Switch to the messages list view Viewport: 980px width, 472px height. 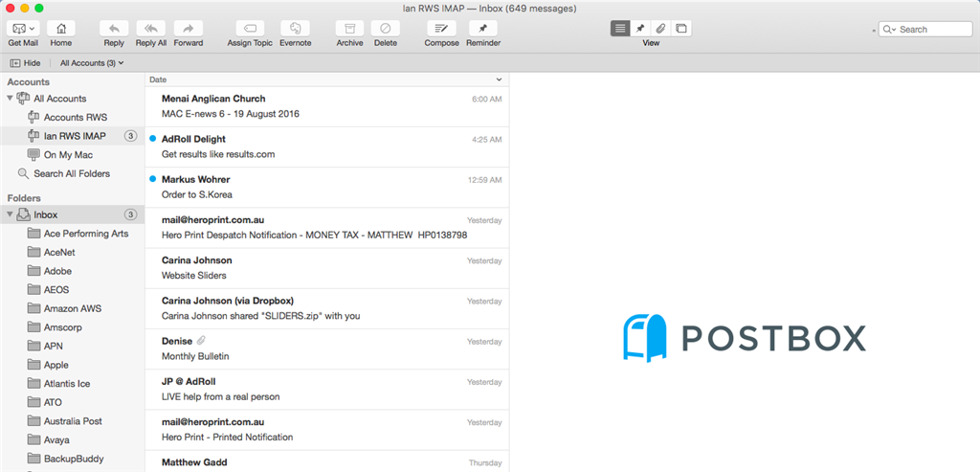tap(620, 29)
